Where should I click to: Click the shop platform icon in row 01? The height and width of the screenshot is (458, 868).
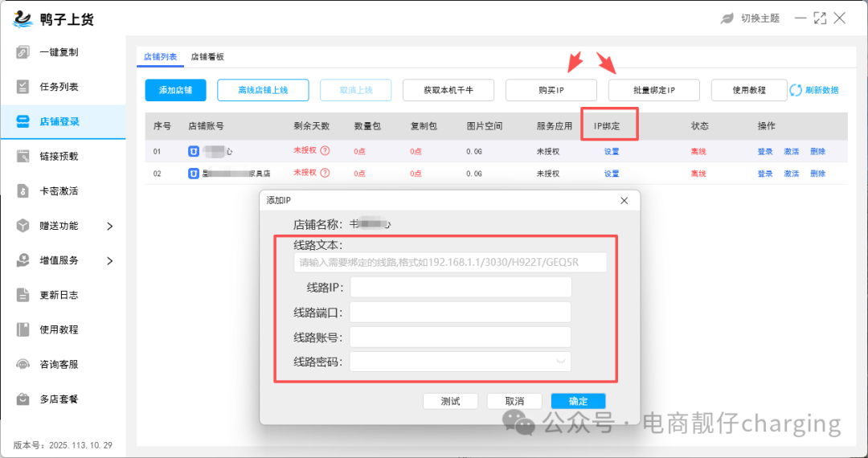(x=193, y=151)
